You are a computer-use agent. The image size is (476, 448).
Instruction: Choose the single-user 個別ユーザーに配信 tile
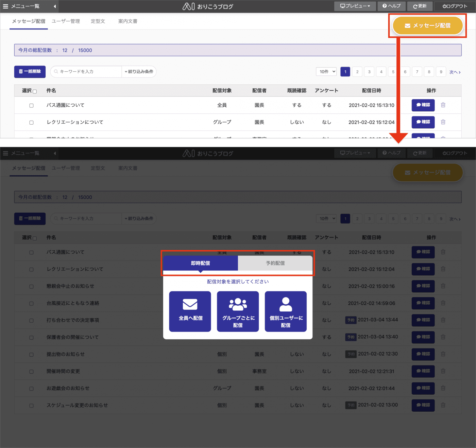click(x=286, y=311)
